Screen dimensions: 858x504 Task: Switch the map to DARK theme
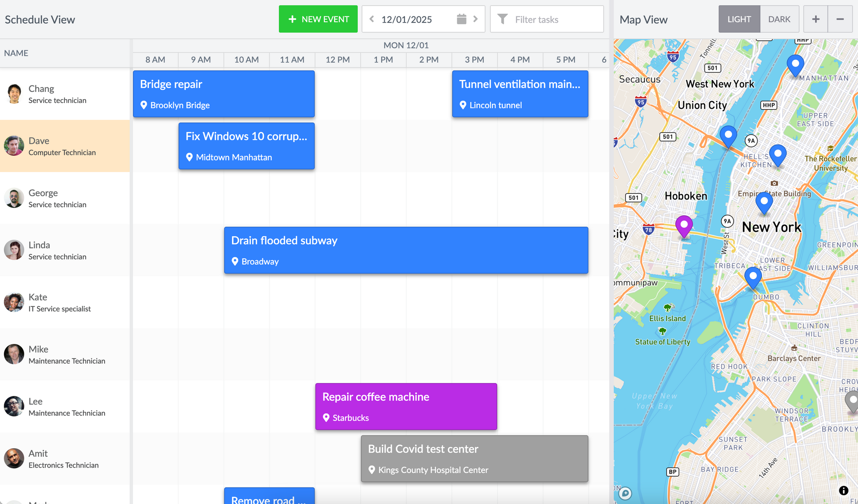[779, 19]
